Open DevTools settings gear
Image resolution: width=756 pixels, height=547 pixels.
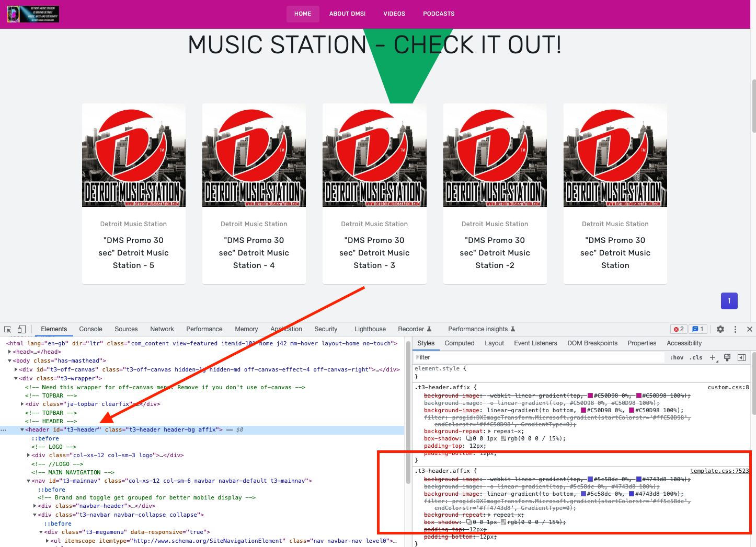[720, 329]
